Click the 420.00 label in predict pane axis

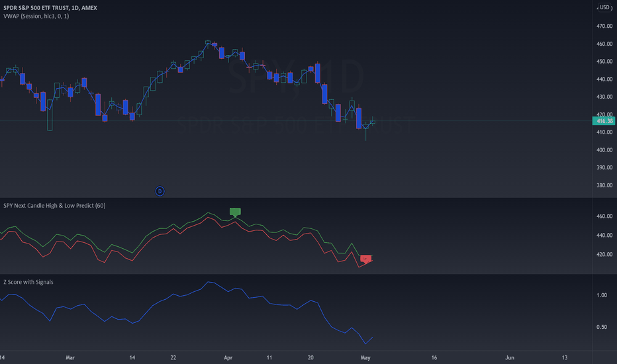coord(604,254)
